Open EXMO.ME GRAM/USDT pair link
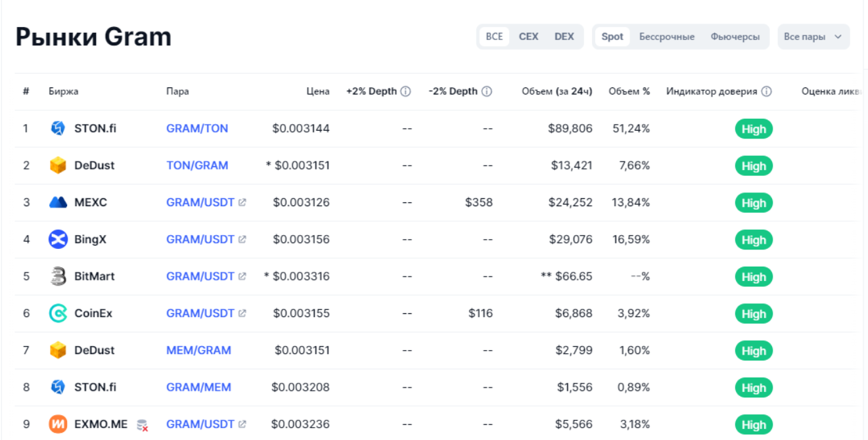Image resolution: width=868 pixels, height=440 pixels. coord(200,424)
